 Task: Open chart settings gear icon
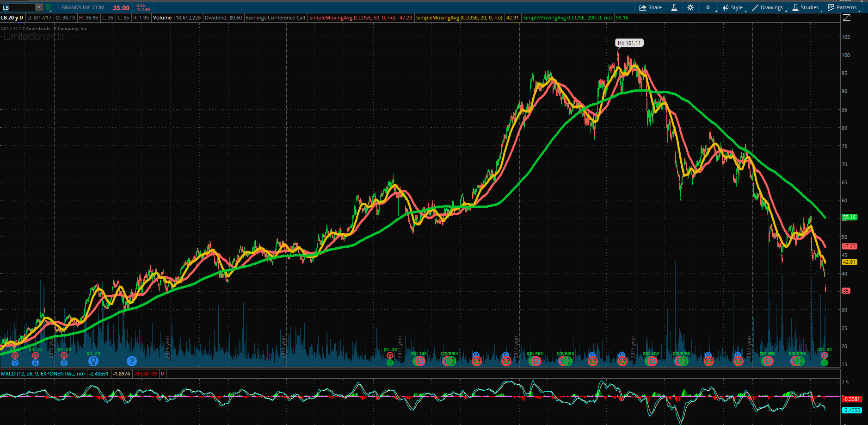pos(690,7)
